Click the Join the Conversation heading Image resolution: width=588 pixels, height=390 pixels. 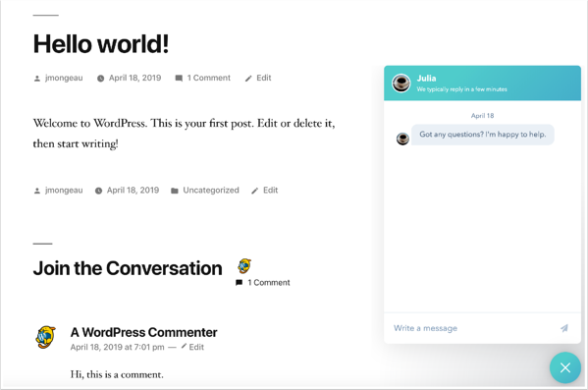tap(128, 268)
